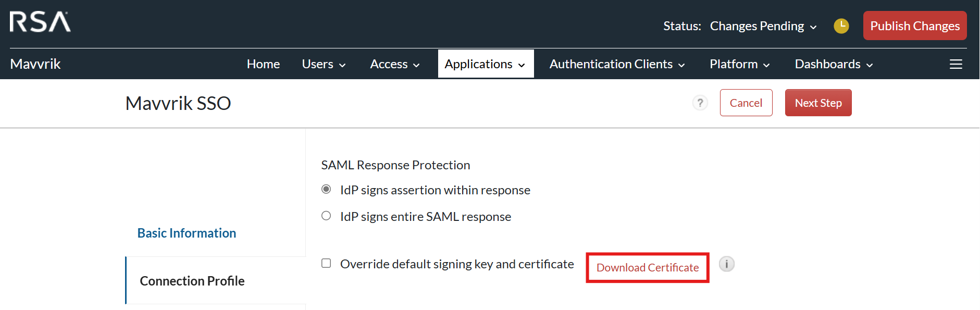Click the info icon beside Download Certificate

click(726, 264)
